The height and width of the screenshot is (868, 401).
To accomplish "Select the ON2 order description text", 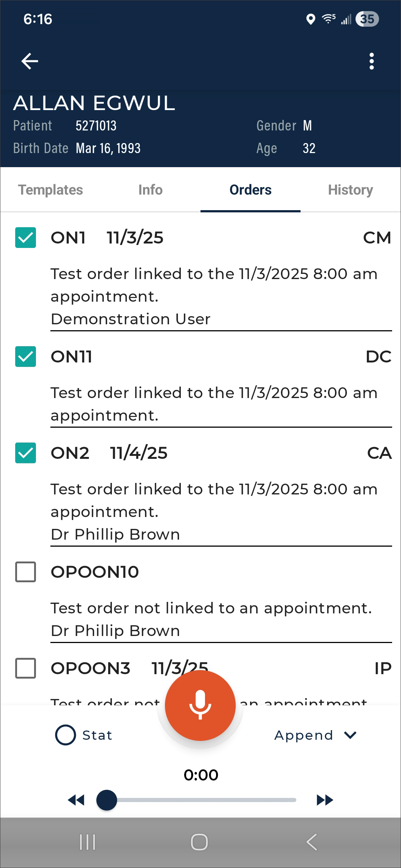I will (214, 500).
